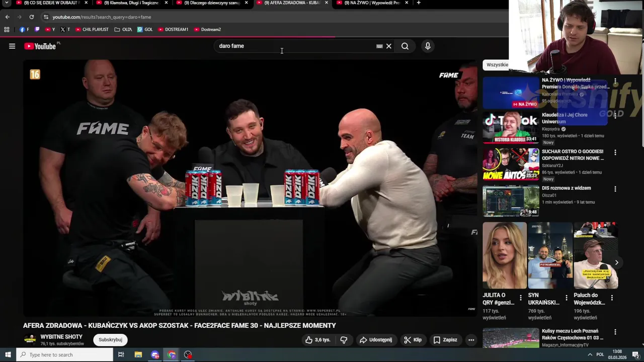Image resolution: width=644 pixels, height=362 pixels.
Task: Open more actions ellipsis under video
Action: [x=471, y=340]
